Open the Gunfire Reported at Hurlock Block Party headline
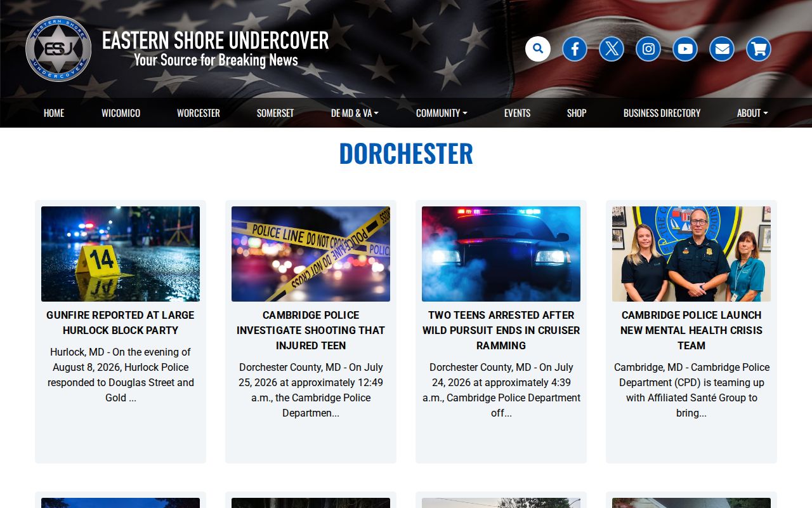Image resolution: width=812 pixels, height=508 pixels. [121, 323]
